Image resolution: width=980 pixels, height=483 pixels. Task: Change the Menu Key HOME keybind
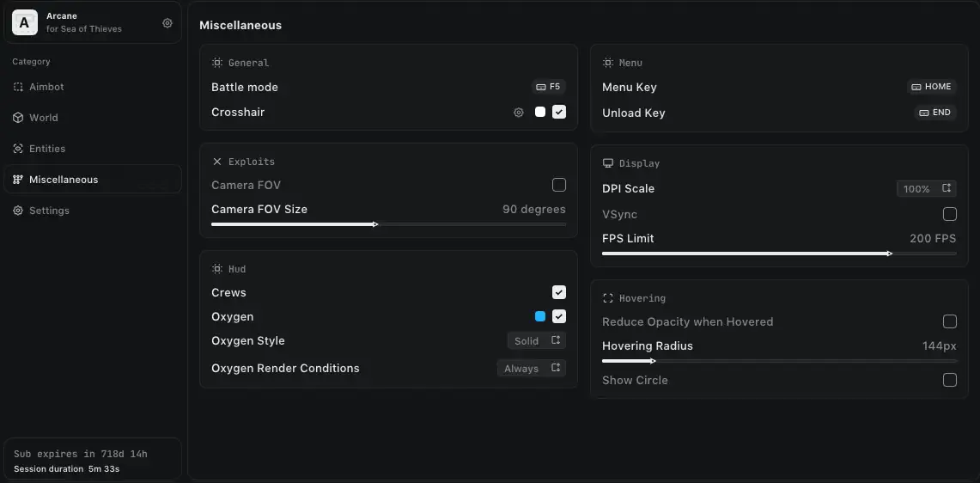932,87
